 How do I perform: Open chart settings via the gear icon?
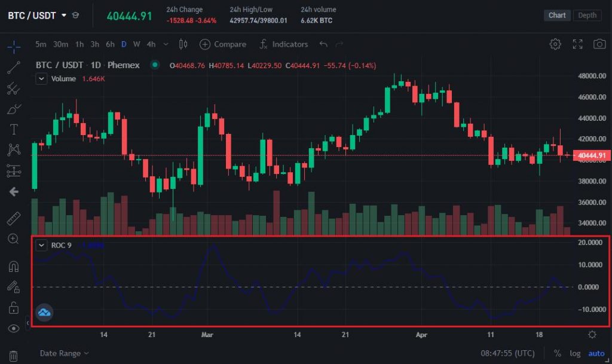click(555, 44)
